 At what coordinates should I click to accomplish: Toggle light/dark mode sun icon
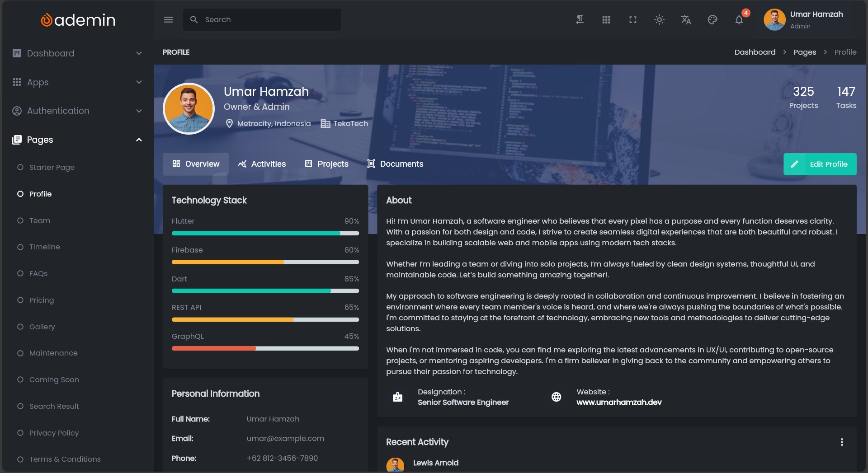click(x=659, y=20)
